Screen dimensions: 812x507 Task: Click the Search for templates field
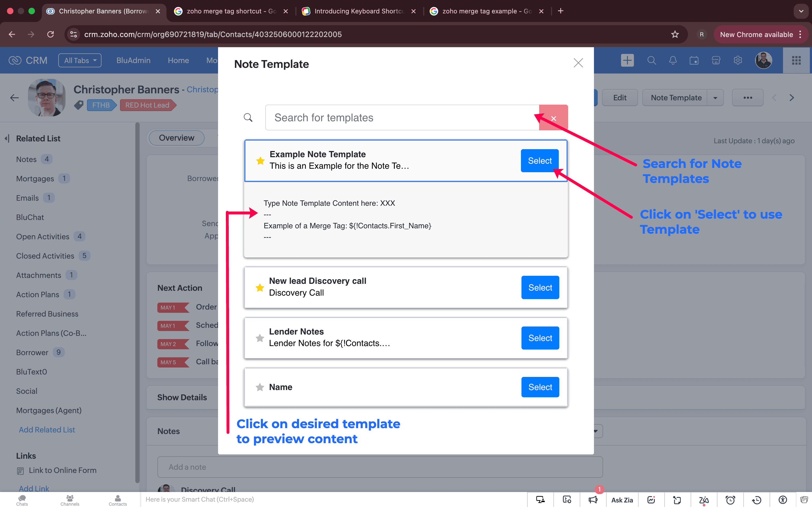[402, 118]
